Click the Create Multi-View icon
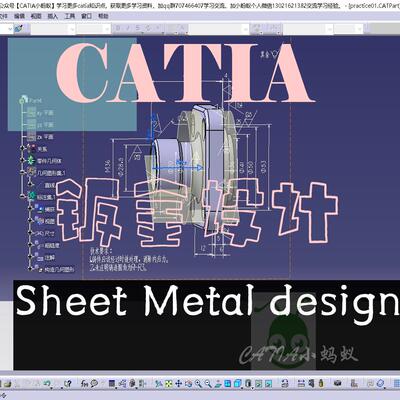Viewport: 400px width, 400px height. pyautogui.click(x=228, y=384)
